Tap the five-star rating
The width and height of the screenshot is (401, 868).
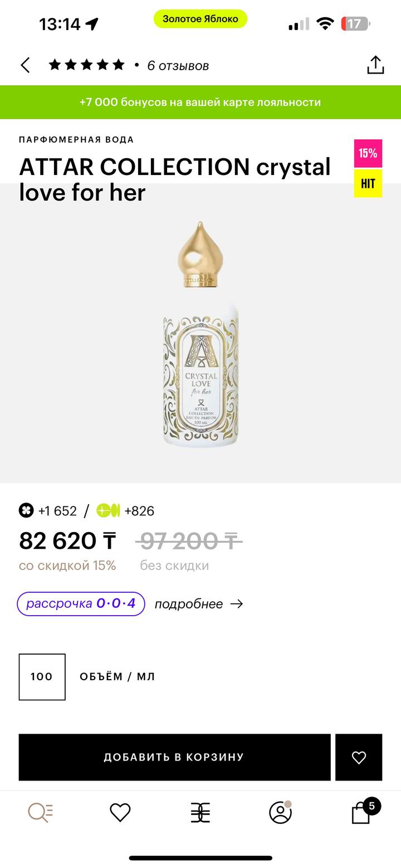[x=86, y=65]
